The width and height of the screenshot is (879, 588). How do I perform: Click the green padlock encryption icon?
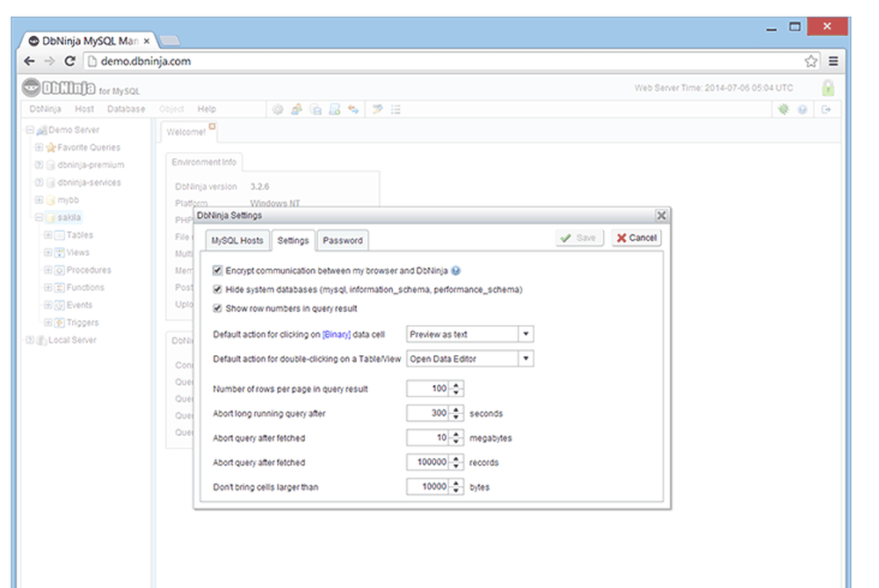(x=828, y=87)
